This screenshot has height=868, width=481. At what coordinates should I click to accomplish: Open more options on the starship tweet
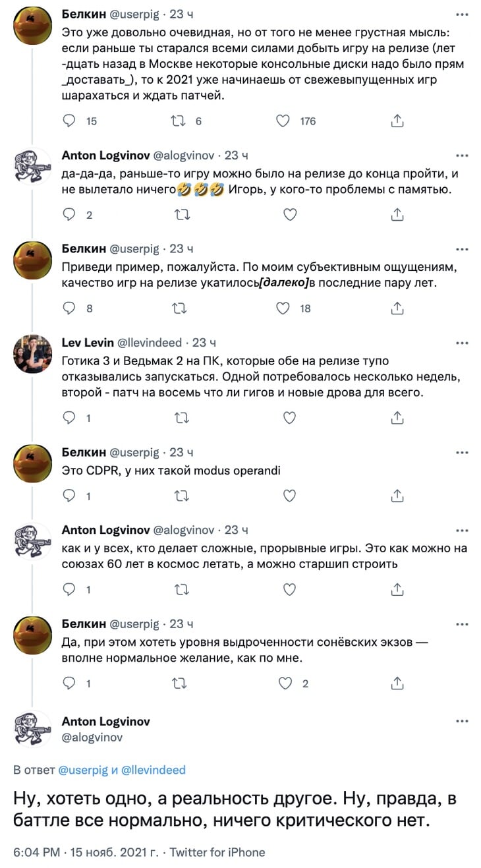(x=463, y=531)
